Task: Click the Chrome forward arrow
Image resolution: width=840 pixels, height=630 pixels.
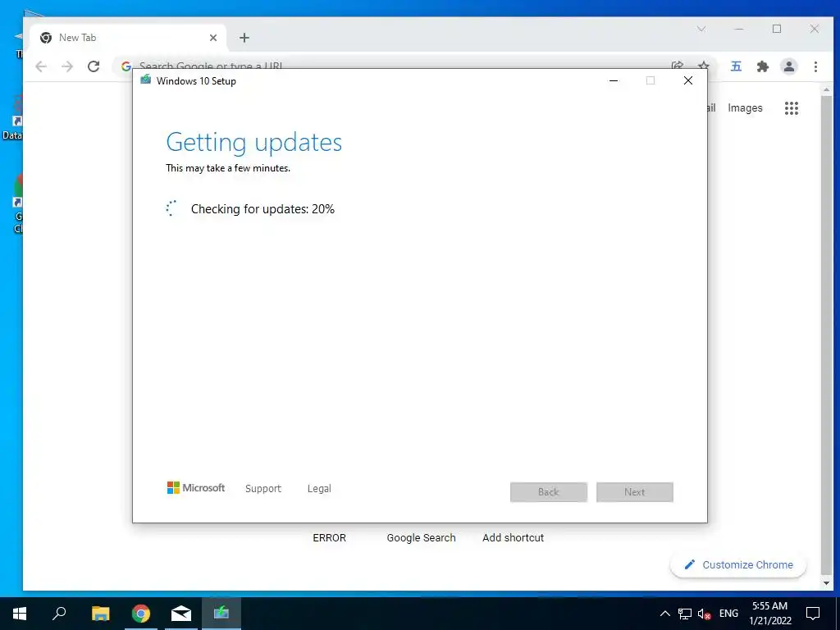Action: (x=67, y=66)
